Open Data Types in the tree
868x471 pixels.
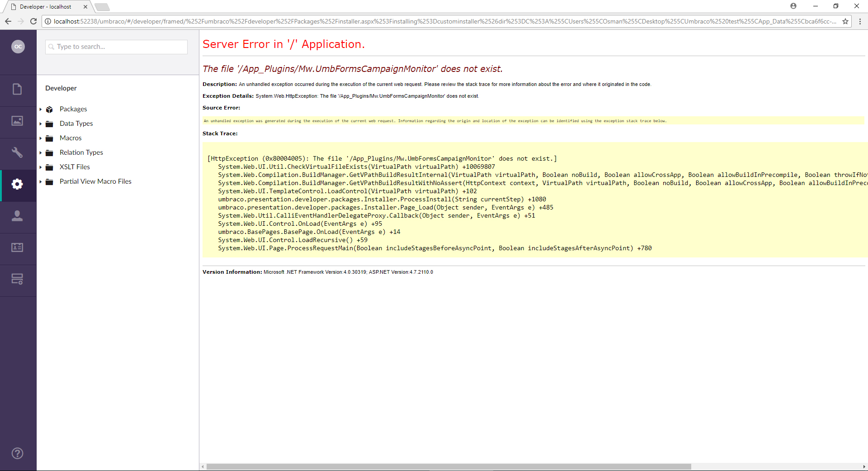pyautogui.click(x=76, y=124)
